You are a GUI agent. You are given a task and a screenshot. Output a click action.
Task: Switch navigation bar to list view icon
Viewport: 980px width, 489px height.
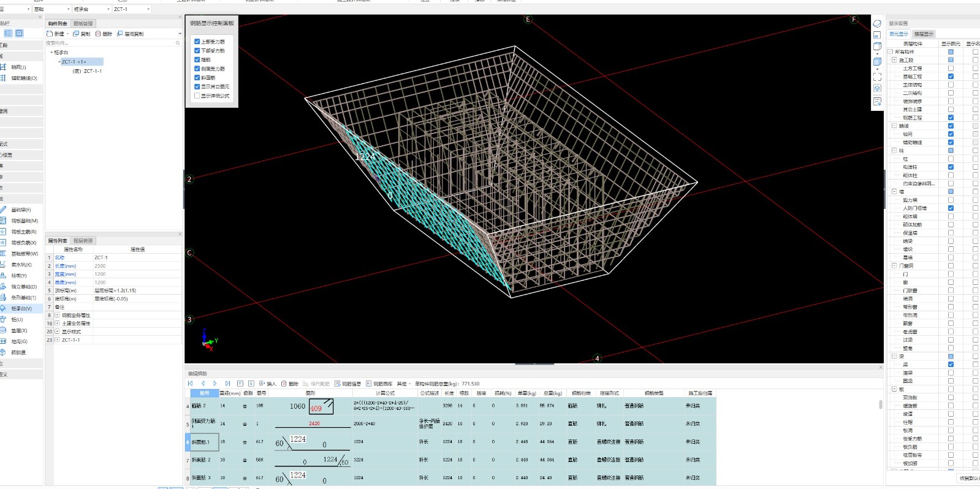click(x=8, y=33)
